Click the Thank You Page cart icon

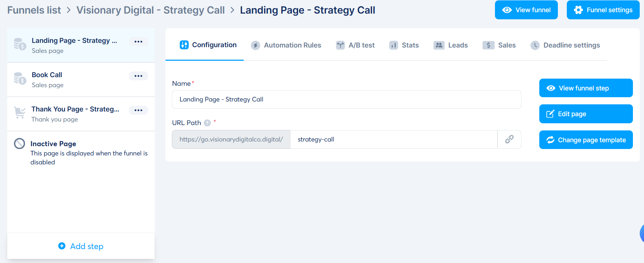[20, 113]
